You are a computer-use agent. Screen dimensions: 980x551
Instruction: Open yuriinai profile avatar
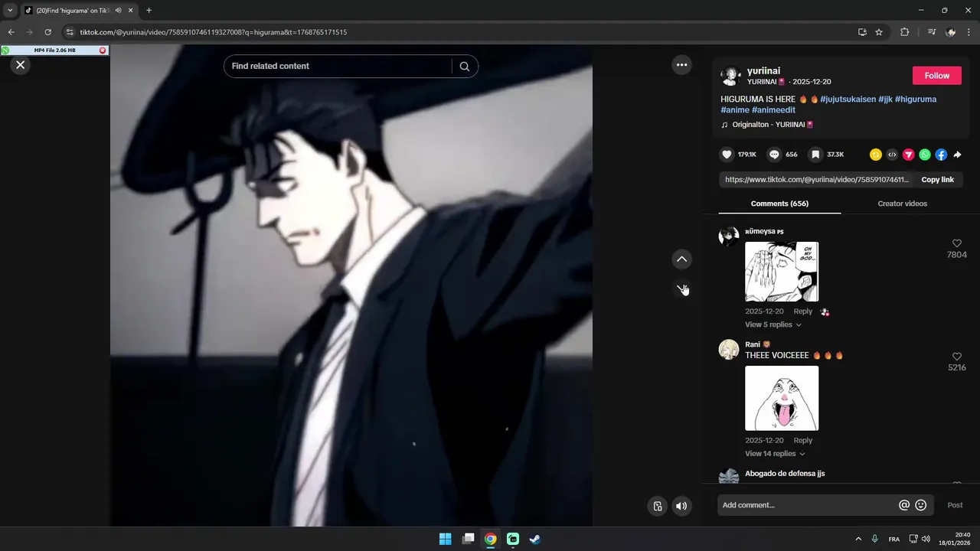[730, 76]
